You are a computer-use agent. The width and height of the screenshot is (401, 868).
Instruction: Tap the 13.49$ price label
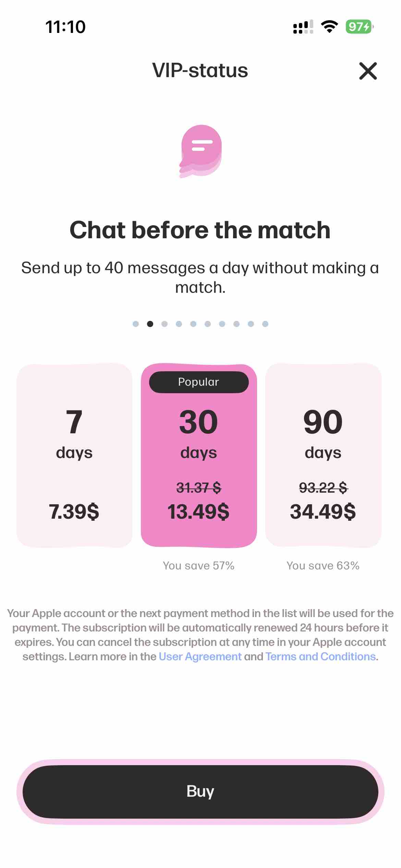[x=198, y=512]
